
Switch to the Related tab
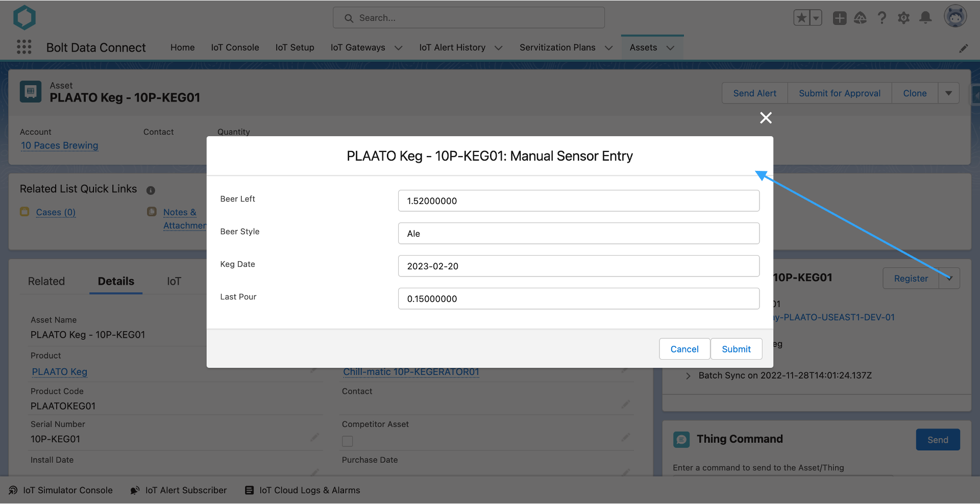point(46,282)
